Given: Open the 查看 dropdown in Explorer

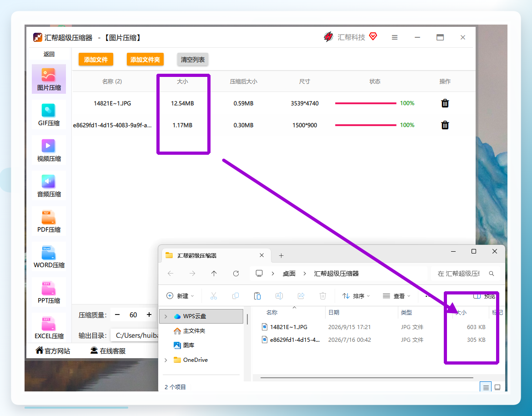Looking at the screenshot, I should 396,296.
